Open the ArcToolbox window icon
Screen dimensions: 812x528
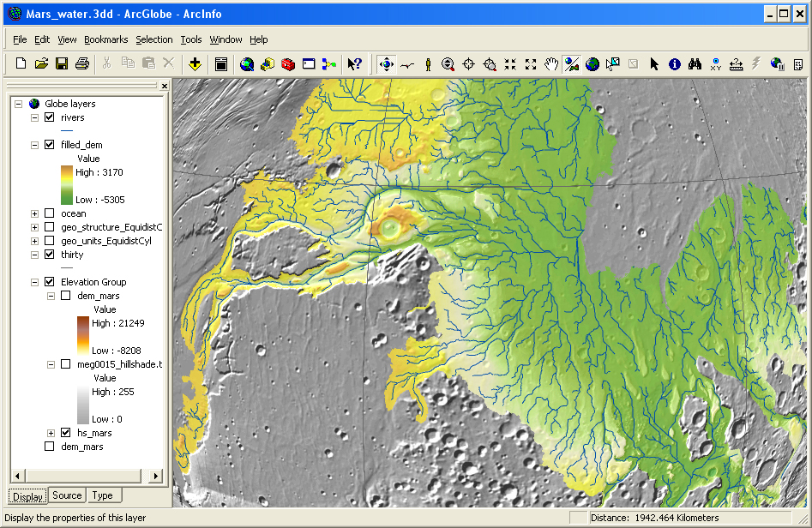point(288,63)
